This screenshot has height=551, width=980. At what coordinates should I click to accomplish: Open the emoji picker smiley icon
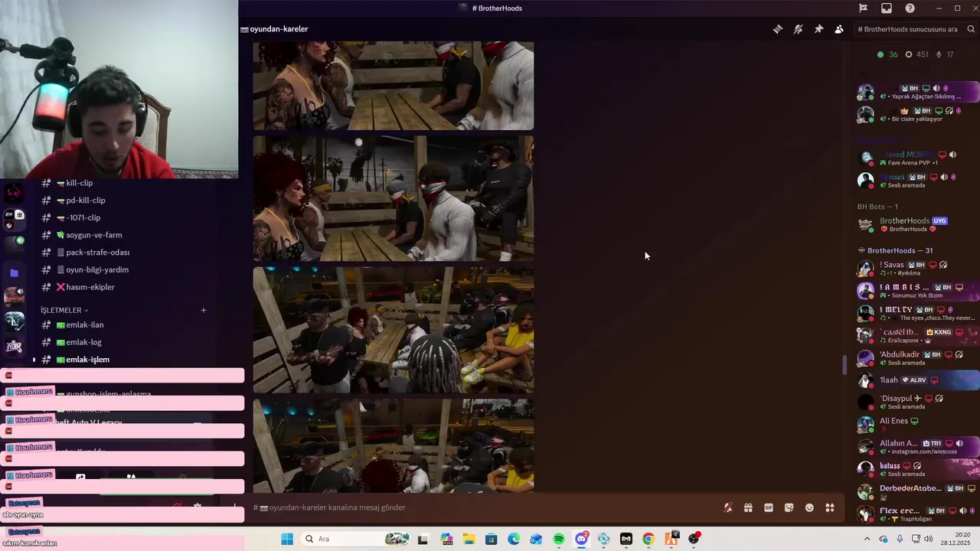click(809, 507)
